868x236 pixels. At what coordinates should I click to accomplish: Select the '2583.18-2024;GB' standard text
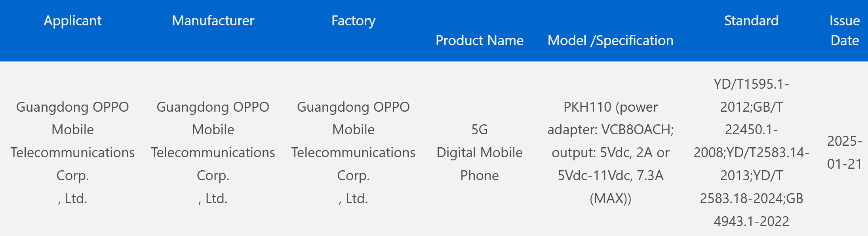click(x=751, y=198)
